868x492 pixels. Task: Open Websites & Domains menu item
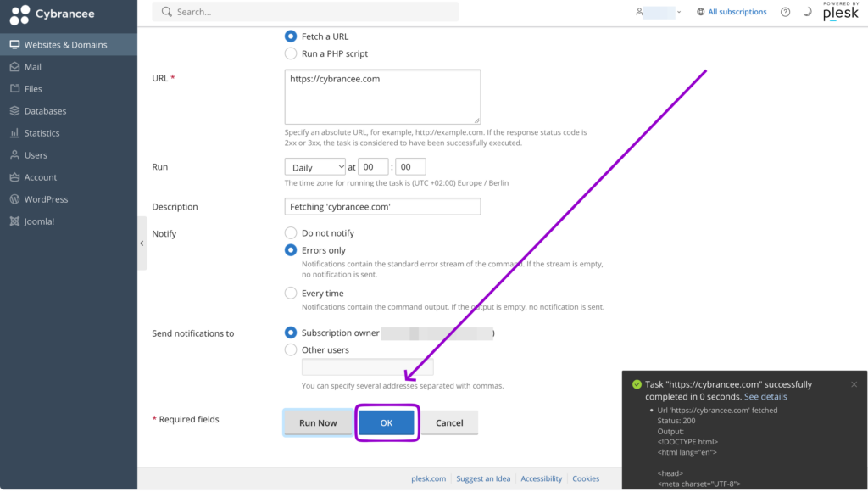pos(69,44)
